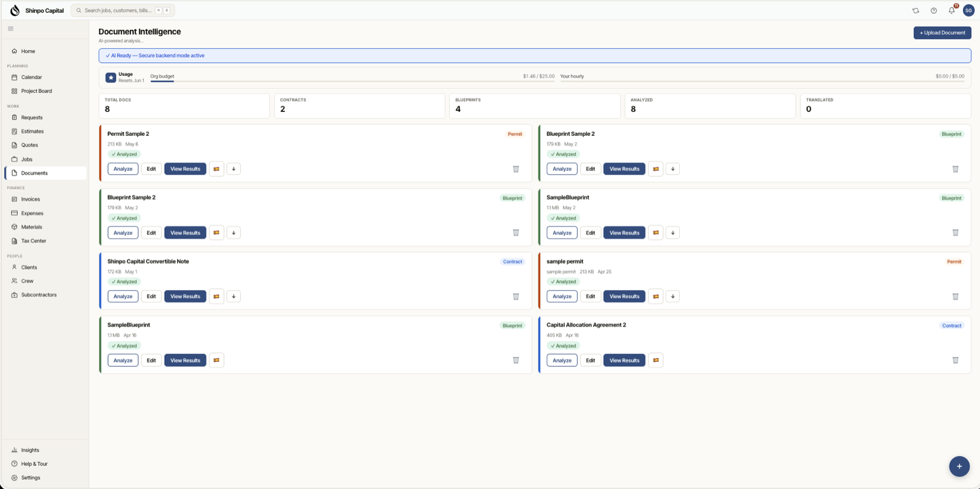Open Project Board in the sidebar

(45, 91)
